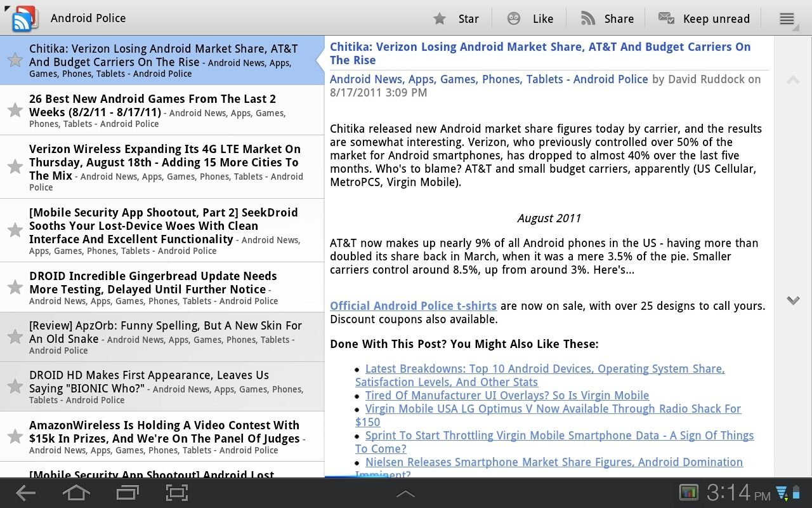
Task: Mark the article as Keep unread
Action: point(704,18)
